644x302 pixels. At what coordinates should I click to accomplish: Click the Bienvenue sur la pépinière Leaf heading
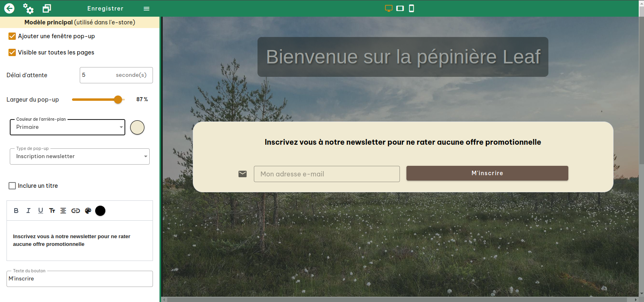[403, 57]
